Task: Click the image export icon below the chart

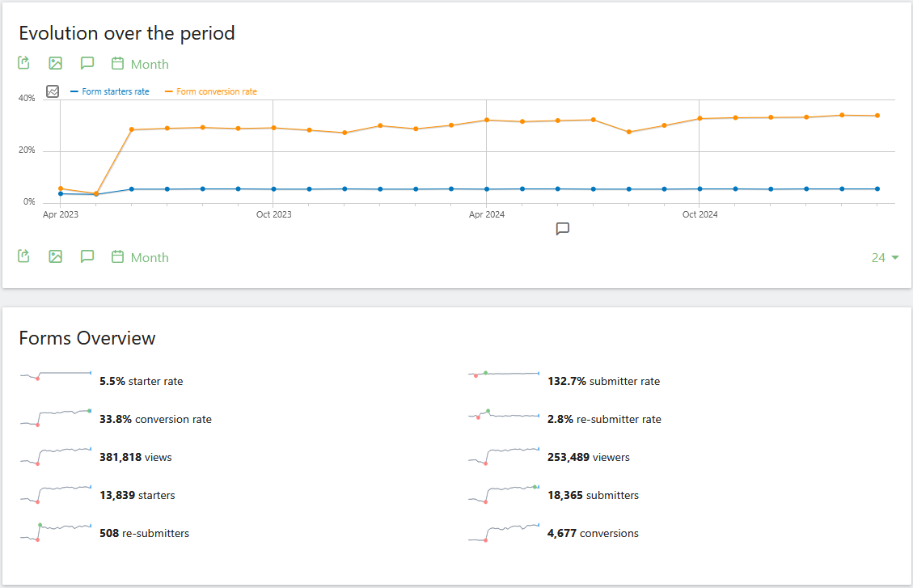Action: (x=55, y=256)
